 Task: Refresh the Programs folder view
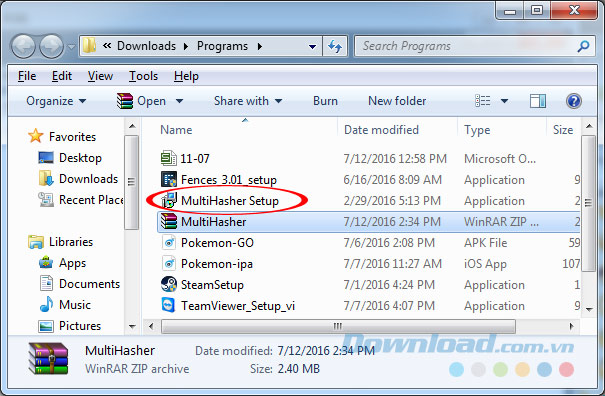(335, 46)
